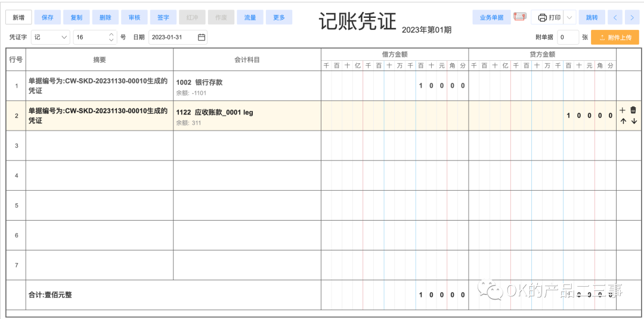
Task: Click the keyboard shortcut icon
Action: tap(520, 17)
